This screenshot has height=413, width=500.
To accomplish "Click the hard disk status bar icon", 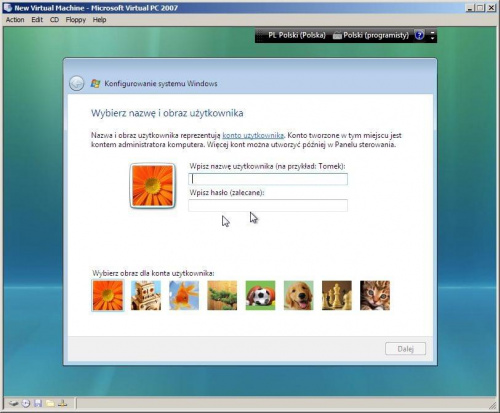I will pos(13,404).
